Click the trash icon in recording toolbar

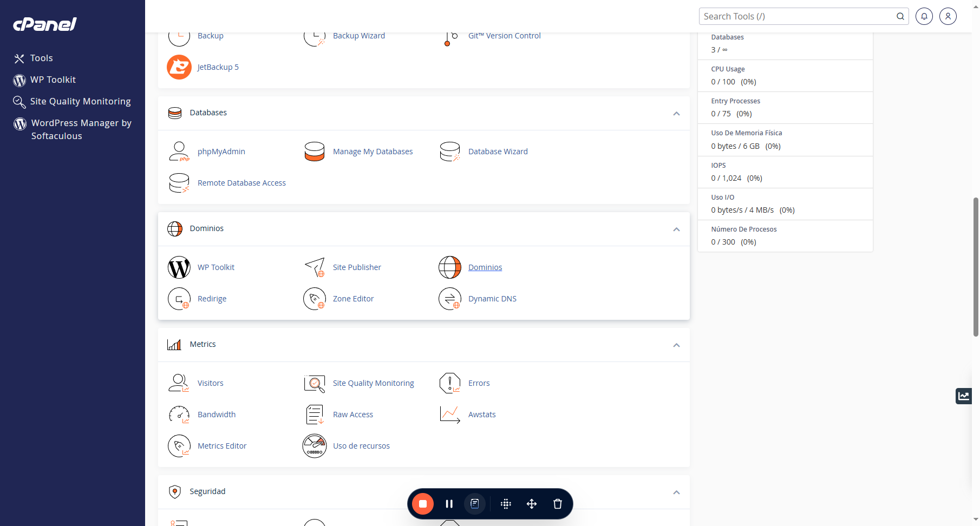(558, 504)
